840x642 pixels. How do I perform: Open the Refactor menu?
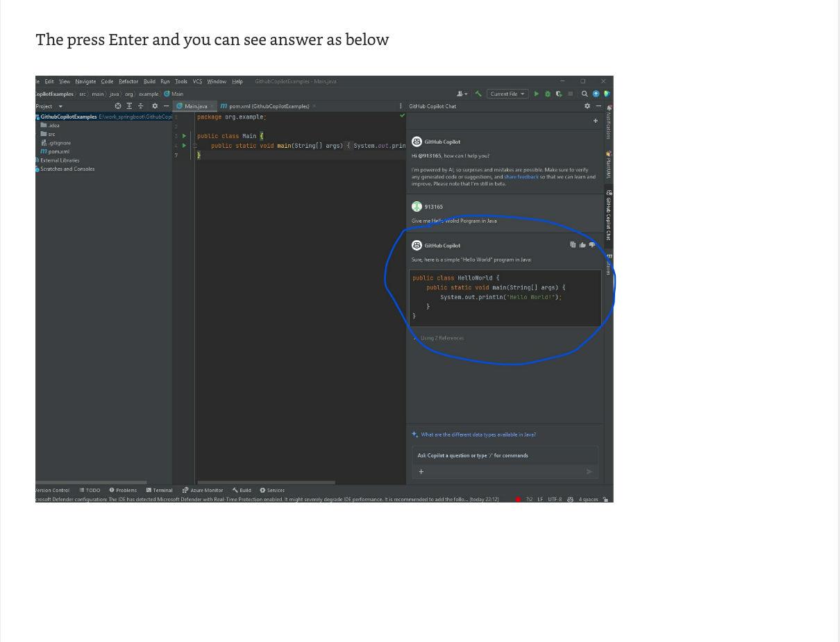click(x=128, y=81)
